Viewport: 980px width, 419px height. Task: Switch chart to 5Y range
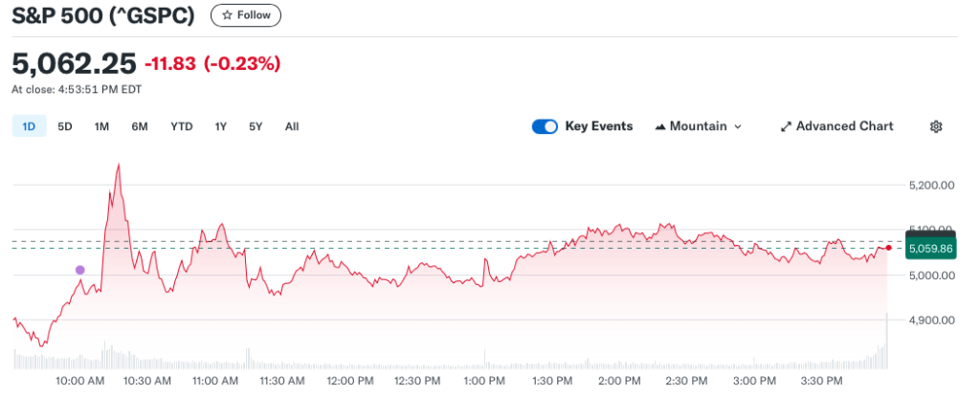coord(256,126)
